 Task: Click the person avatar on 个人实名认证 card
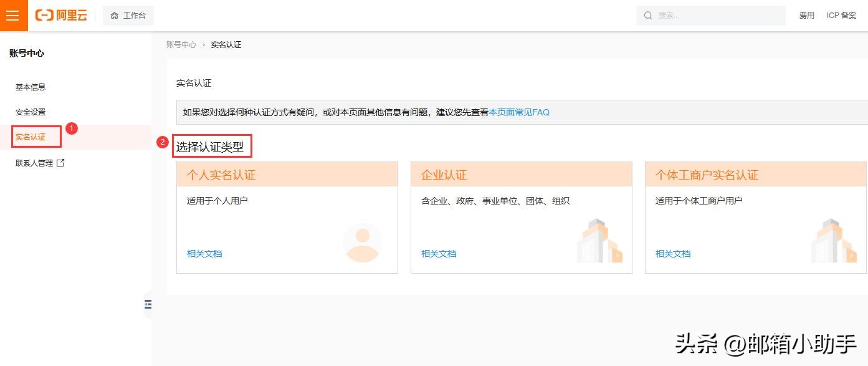pos(363,242)
